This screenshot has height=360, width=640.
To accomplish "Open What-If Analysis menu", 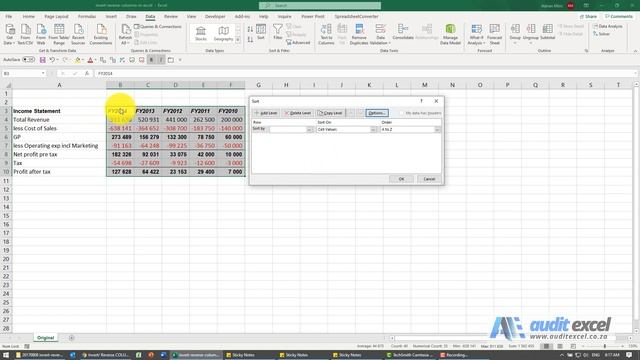I will coord(476,34).
